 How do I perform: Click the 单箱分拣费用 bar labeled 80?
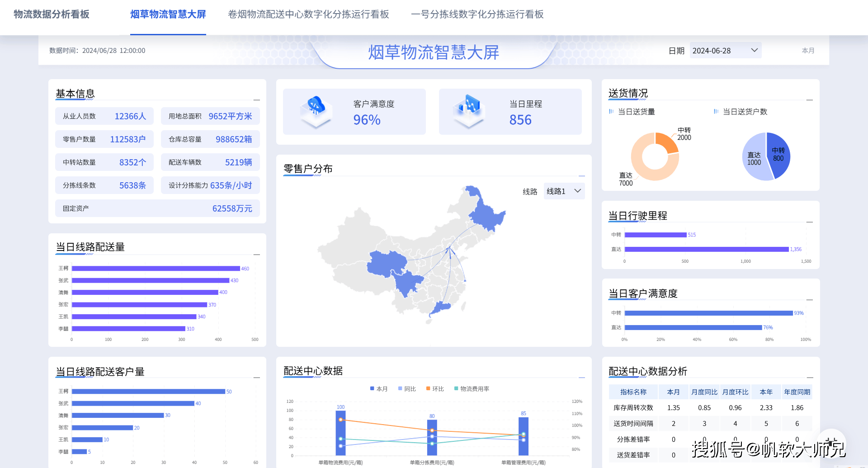pos(432,438)
